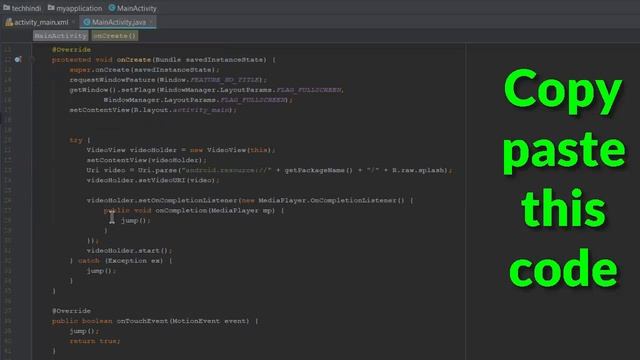
Task: Click the class icon beside MainActivity breadcrumb
Action: point(112,8)
